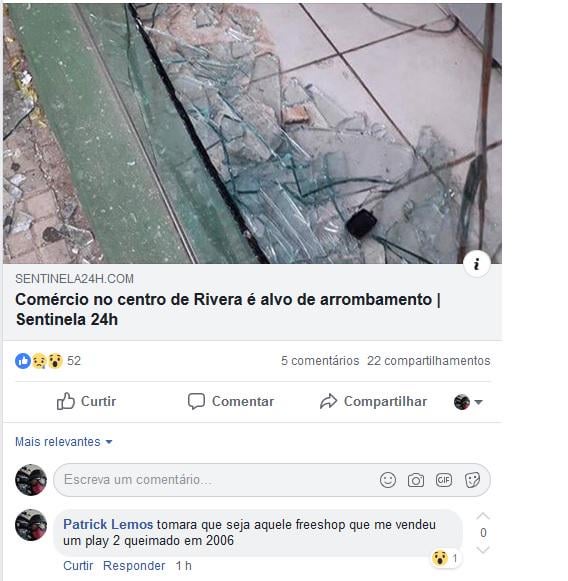568x581 pixels.
Task: Click the Escreva um comentário input field
Action: pyautogui.click(x=215, y=480)
